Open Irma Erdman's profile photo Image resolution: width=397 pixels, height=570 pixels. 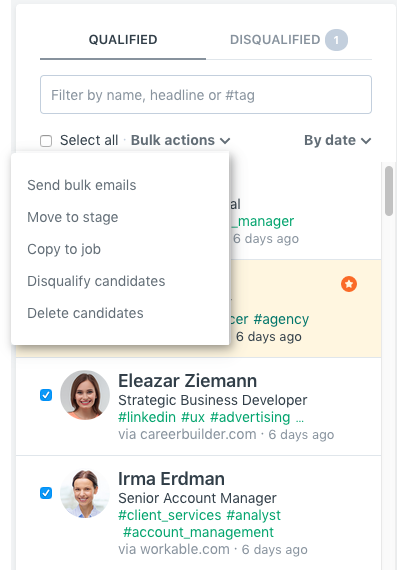[85, 493]
